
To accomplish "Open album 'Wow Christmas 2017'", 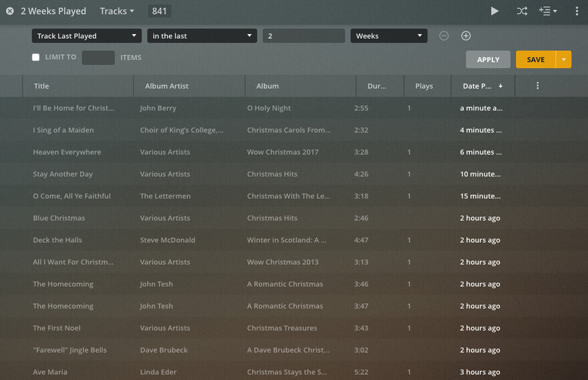I will (x=283, y=152).
